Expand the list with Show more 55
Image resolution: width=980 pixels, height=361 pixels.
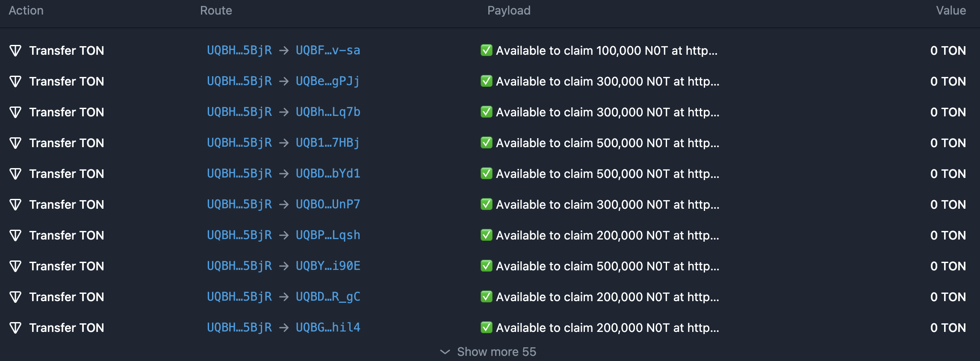496,352
